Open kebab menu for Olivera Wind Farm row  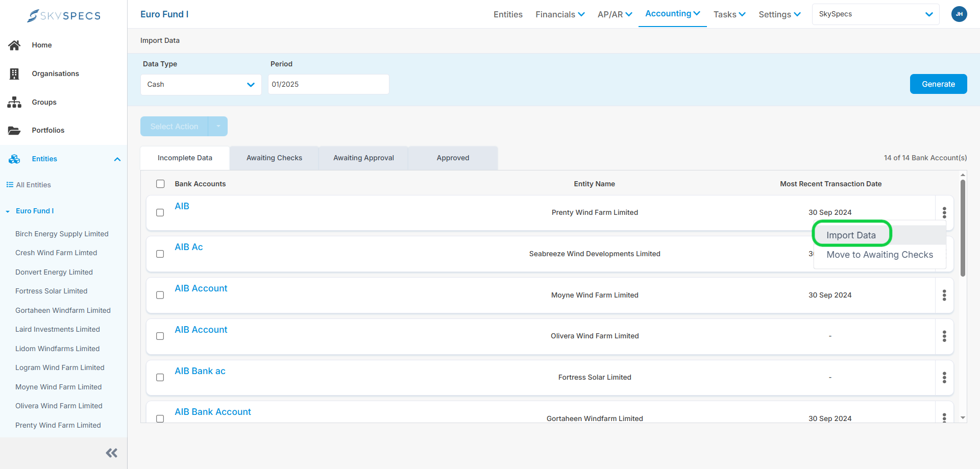click(x=944, y=336)
